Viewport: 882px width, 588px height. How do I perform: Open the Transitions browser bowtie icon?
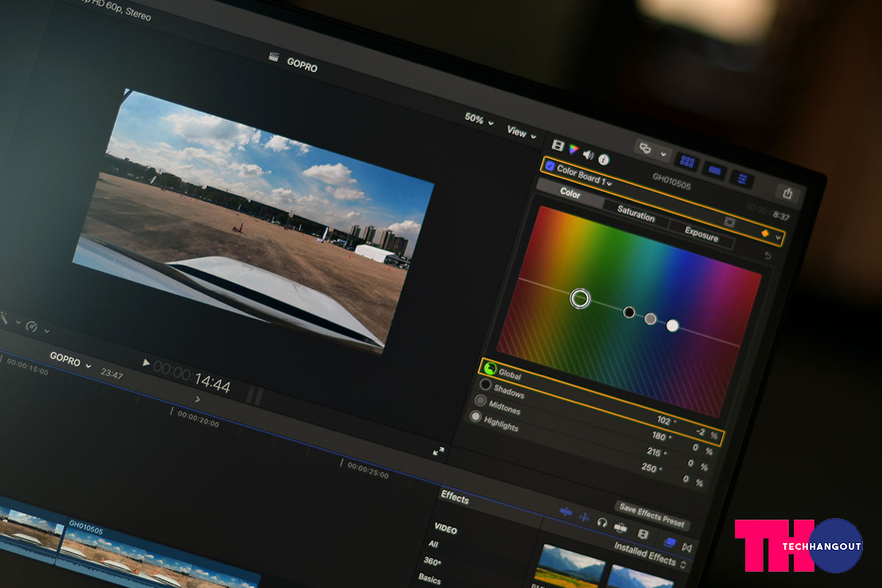(x=687, y=548)
